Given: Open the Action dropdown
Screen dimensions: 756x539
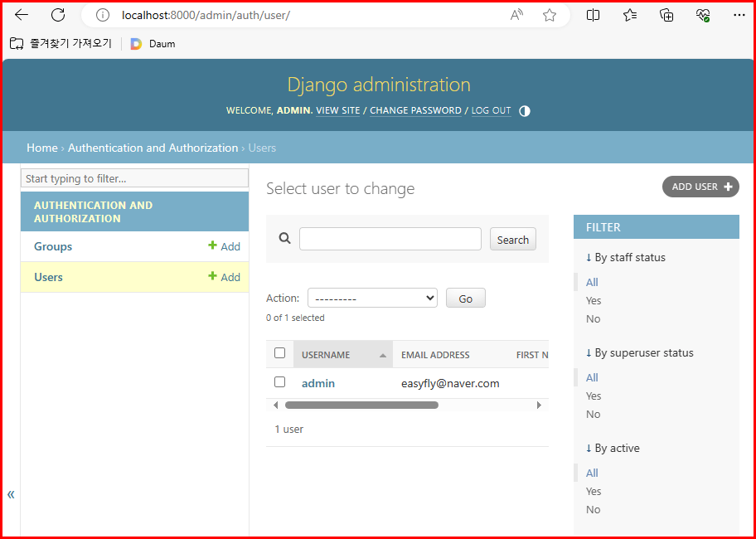Looking at the screenshot, I should (372, 298).
